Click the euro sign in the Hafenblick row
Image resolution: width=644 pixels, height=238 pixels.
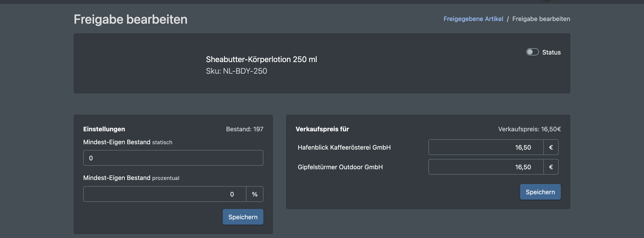coord(551,147)
